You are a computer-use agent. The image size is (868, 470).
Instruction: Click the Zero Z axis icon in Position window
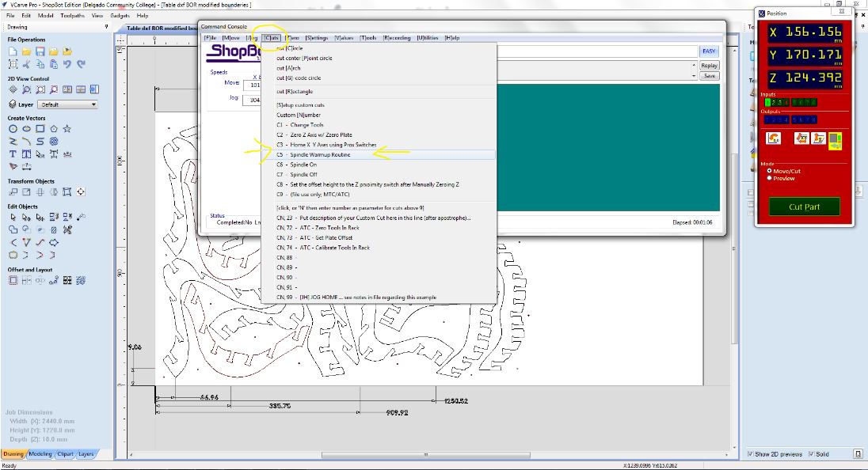(819, 138)
